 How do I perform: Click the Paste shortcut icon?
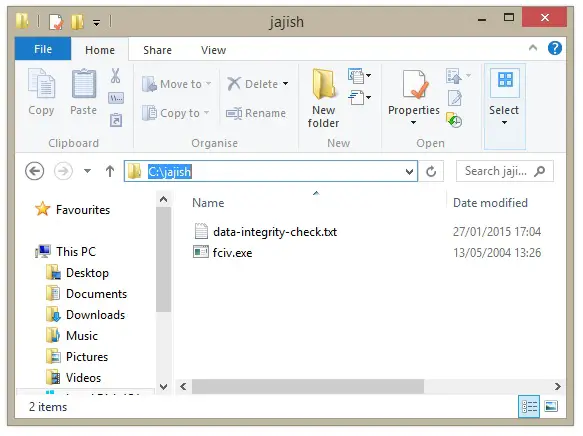(x=116, y=120)
